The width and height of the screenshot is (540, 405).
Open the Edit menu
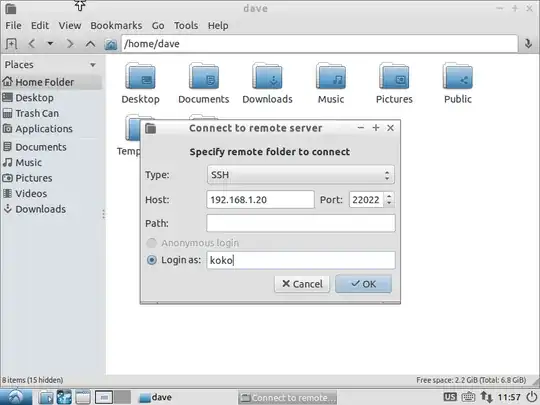click(40, 25)
